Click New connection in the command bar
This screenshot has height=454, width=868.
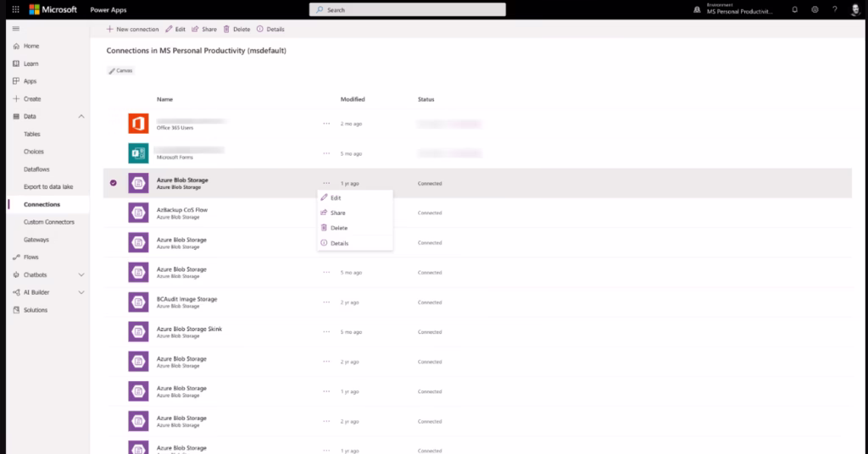[x=132, y=30]
